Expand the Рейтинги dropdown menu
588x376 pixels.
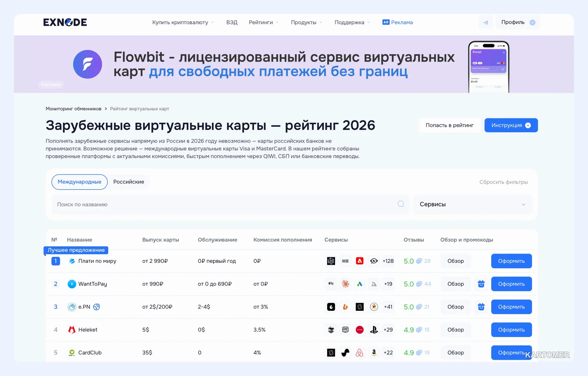point(263,22)
